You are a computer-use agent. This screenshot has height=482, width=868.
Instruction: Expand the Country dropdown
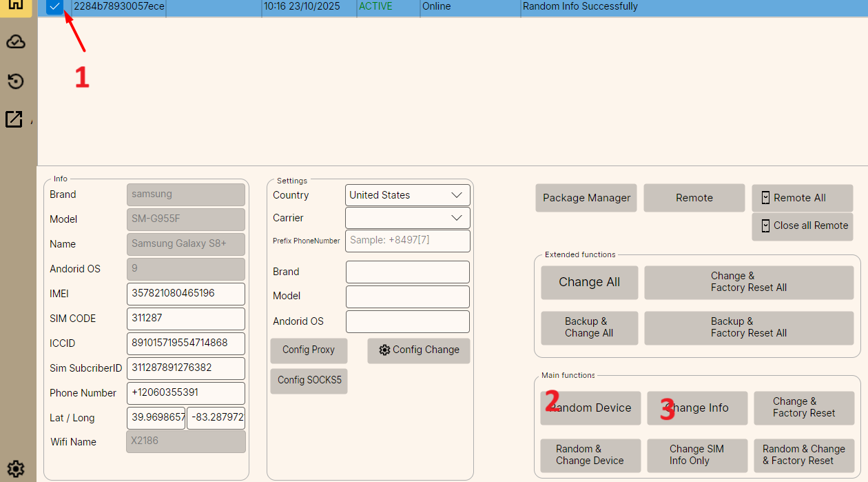tap(407, 195)
